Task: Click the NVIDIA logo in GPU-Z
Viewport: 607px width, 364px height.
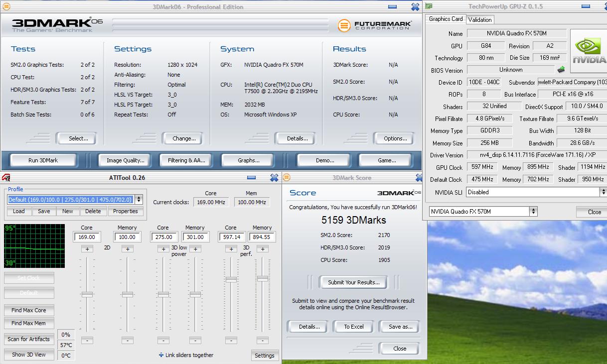Action: click(589, 52)
